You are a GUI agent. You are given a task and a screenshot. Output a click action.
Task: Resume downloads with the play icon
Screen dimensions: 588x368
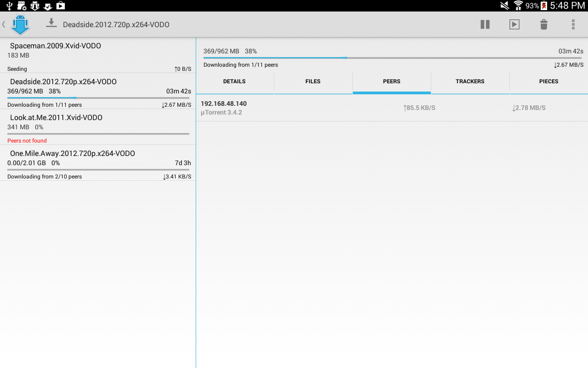point(514,24)
